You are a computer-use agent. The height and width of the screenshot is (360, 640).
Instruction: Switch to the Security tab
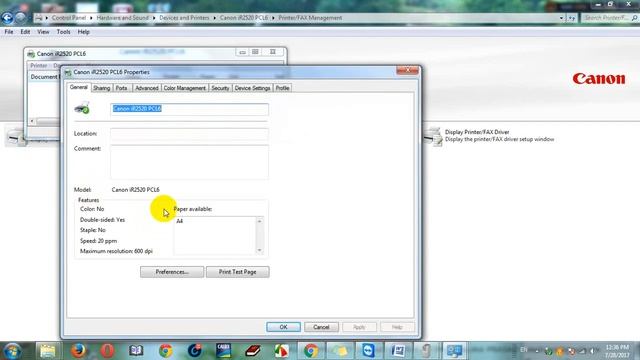click(x=220, y=88)
